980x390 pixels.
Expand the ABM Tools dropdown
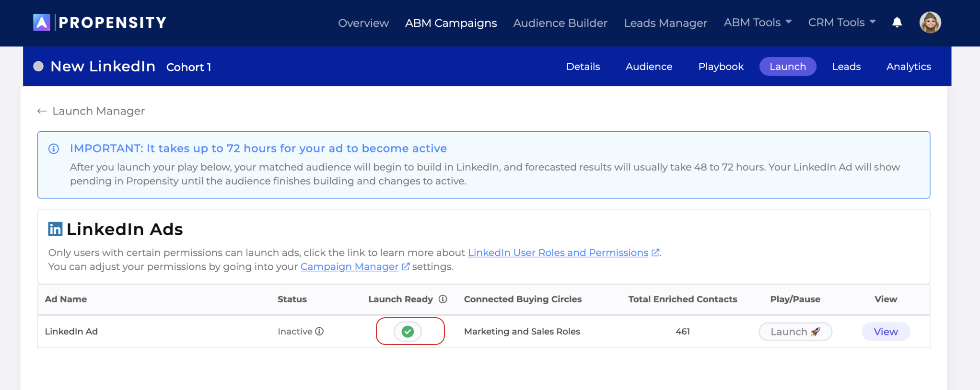(x=758, y=23)
